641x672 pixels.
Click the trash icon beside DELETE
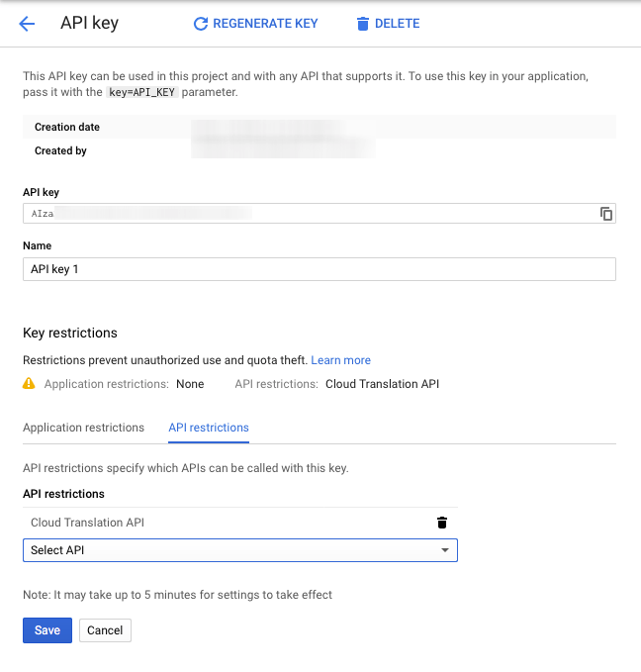click(x=362, y=24)
